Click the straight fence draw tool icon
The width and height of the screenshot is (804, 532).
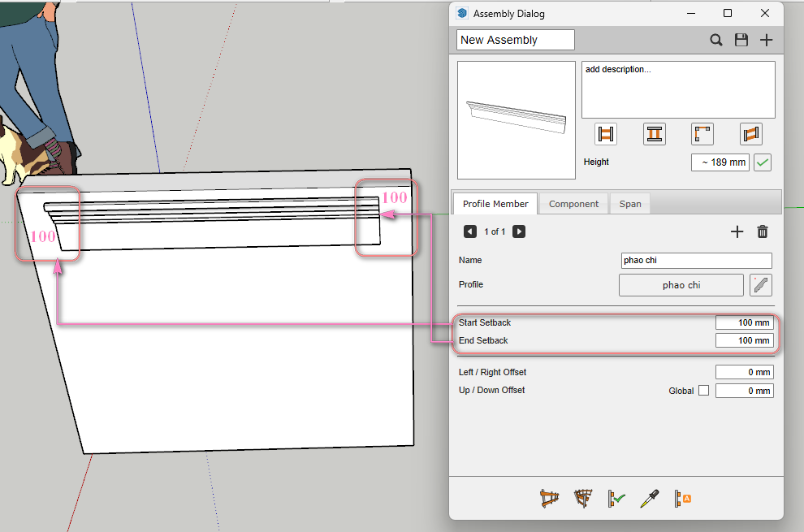pos(550,499)
